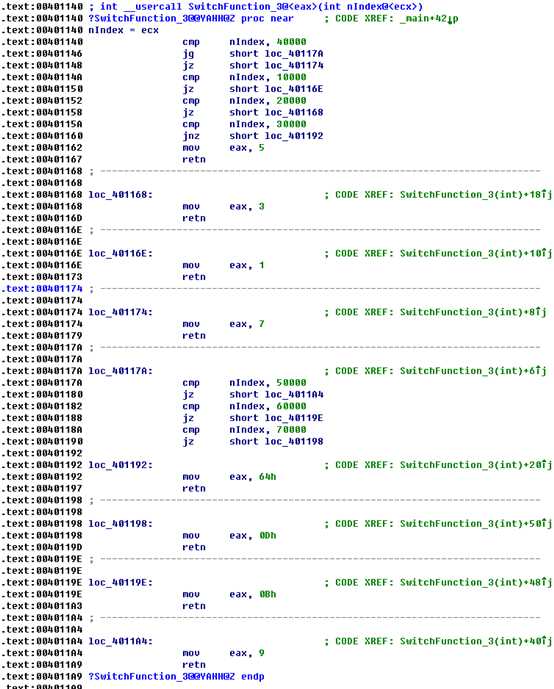
Task: Click the "int __usercall SwitchFunction_3" prototype comment
Action: tap(261, 7)
